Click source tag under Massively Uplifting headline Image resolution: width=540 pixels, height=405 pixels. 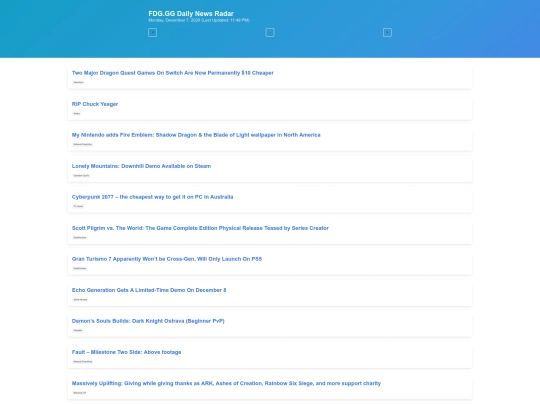80,393
